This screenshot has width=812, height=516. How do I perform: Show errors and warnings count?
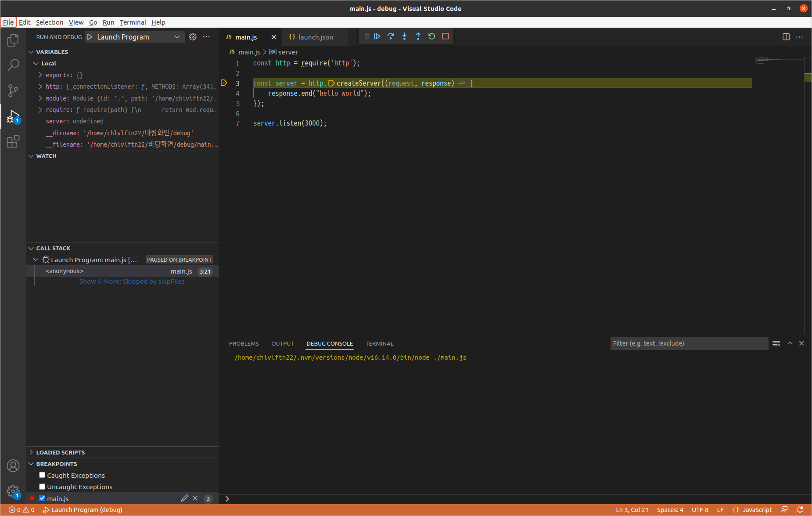[22, 510]
